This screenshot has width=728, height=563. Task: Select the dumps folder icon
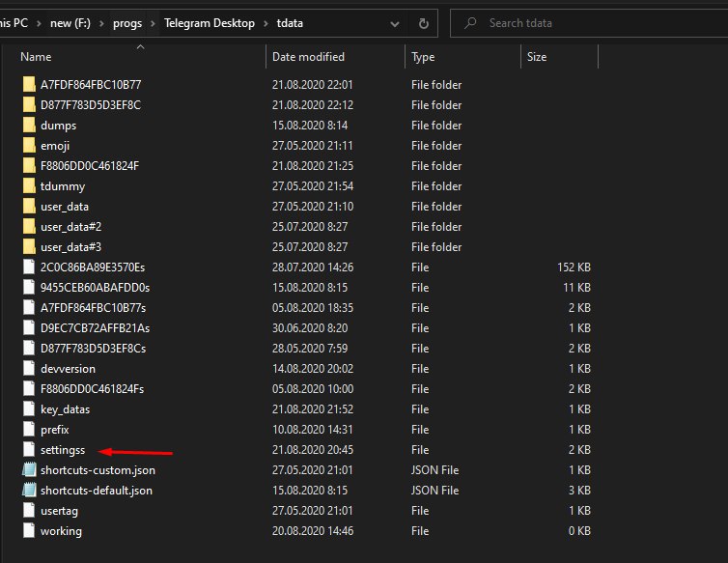29,125
